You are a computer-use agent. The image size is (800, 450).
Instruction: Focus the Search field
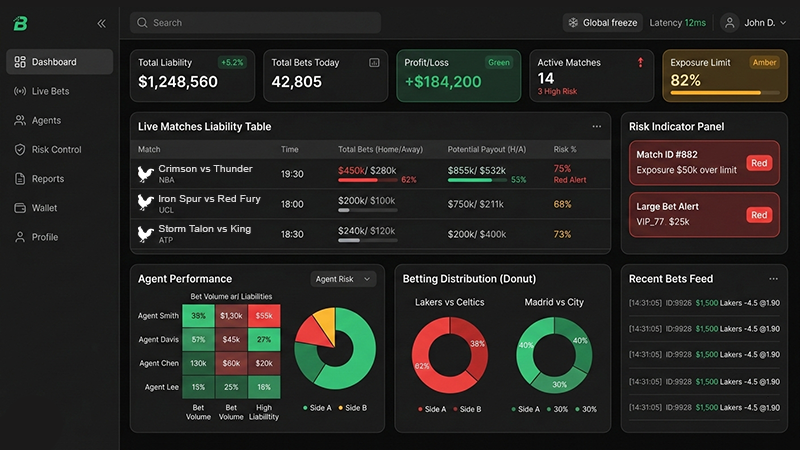tap(255, 23)
